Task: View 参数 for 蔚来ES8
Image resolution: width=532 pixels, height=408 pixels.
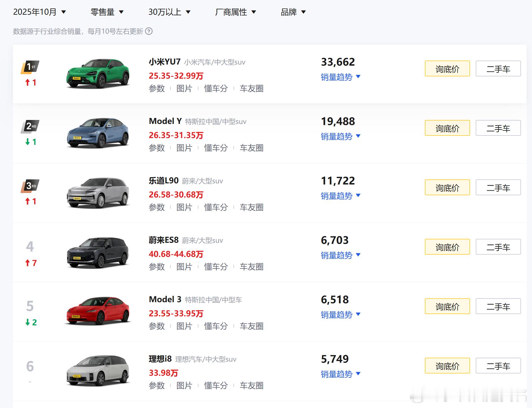Action: (x=157, y=267)
